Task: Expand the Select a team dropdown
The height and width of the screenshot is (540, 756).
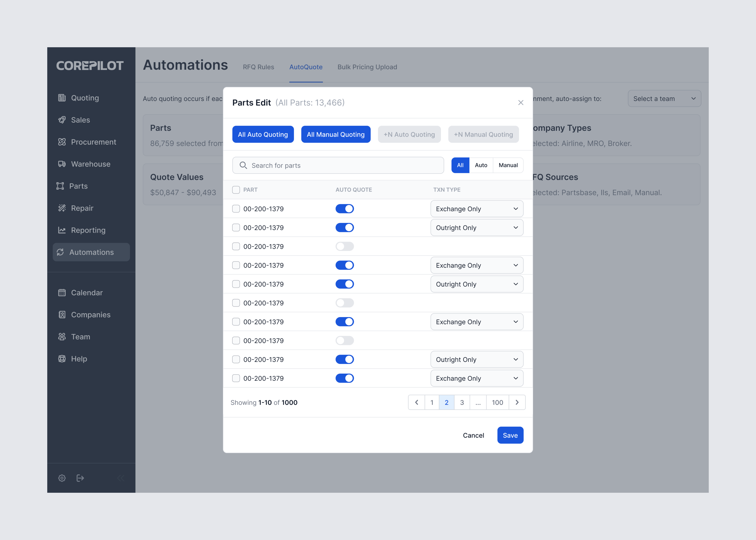Action: 664,98
